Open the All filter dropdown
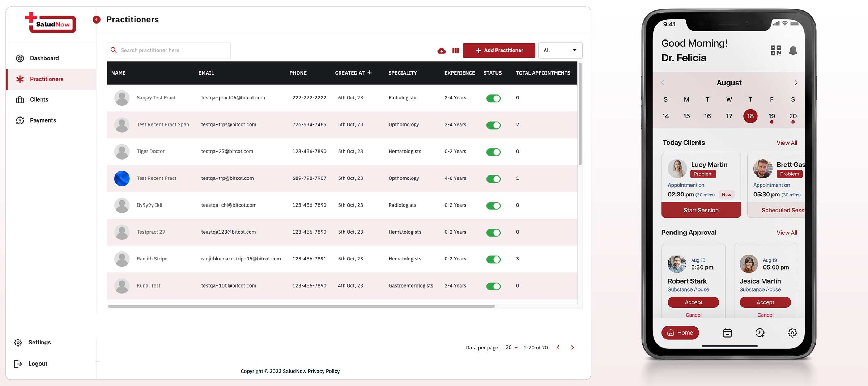The image size is (868, 386). (560, 50)
